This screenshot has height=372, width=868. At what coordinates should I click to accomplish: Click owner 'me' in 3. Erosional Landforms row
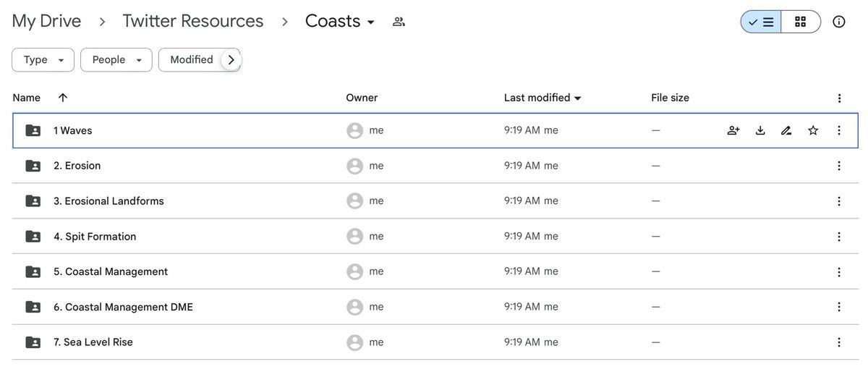click(376, 201)
